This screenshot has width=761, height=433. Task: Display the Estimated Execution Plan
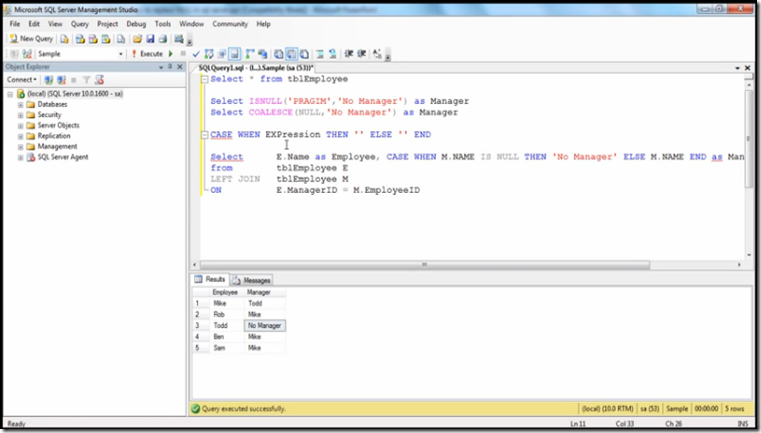tap(209, 54)
